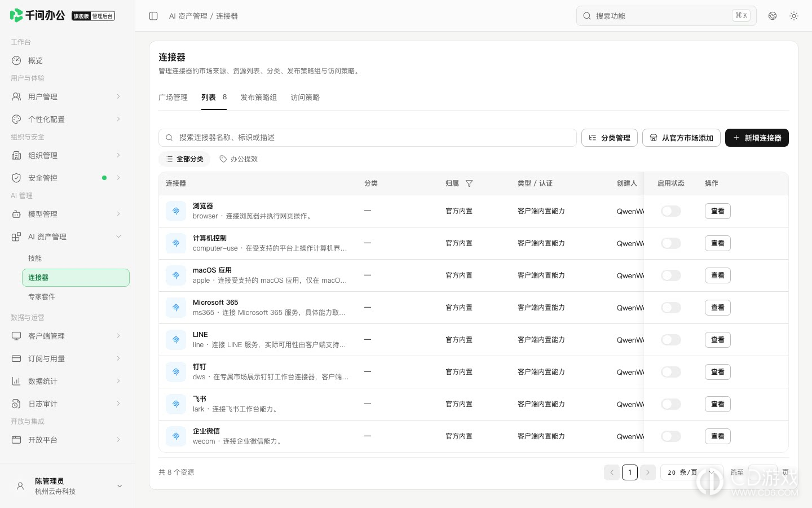Screen dimensions: 812x508
Task: Select the 全部分类 filter chip
Action: point(184,159)
